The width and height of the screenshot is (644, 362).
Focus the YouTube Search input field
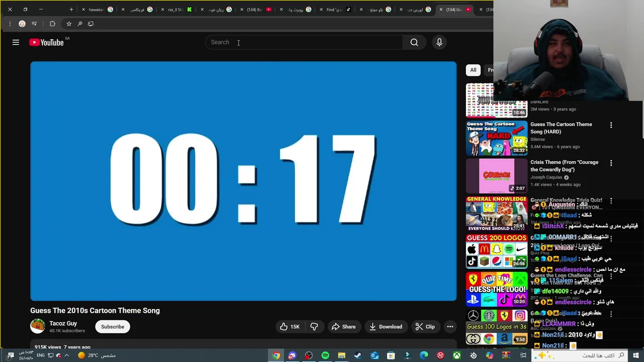(x=303, y=43)
